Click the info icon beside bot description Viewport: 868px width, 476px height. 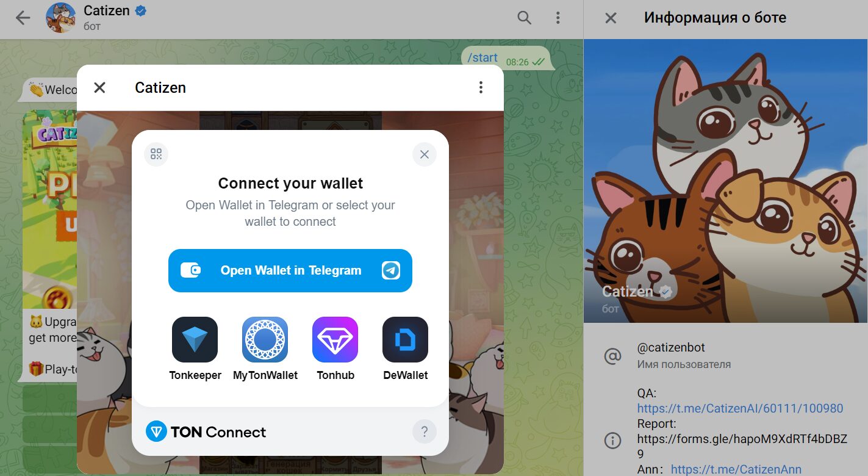click(x=612, y=440)
